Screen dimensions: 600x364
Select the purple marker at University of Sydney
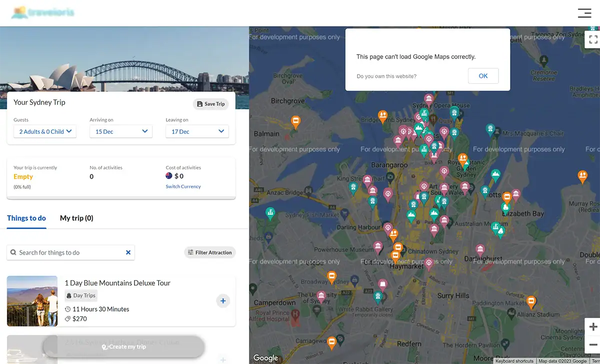tap(321, 297)
